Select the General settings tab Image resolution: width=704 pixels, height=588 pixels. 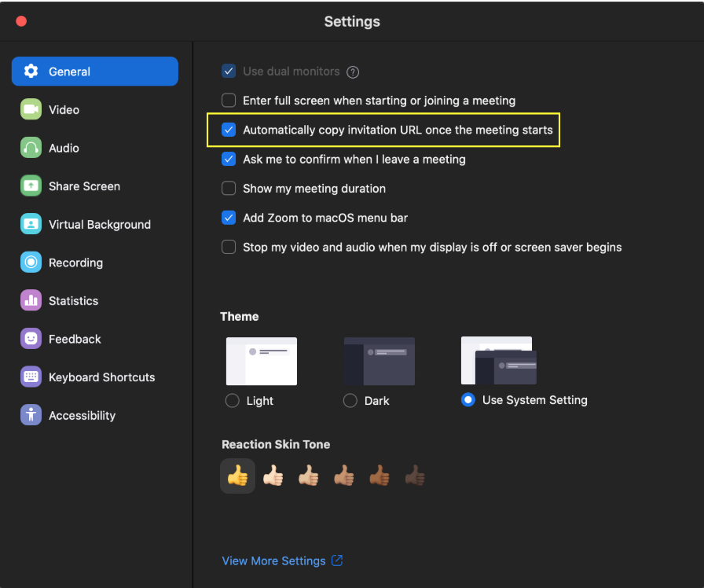click(94, 72)
